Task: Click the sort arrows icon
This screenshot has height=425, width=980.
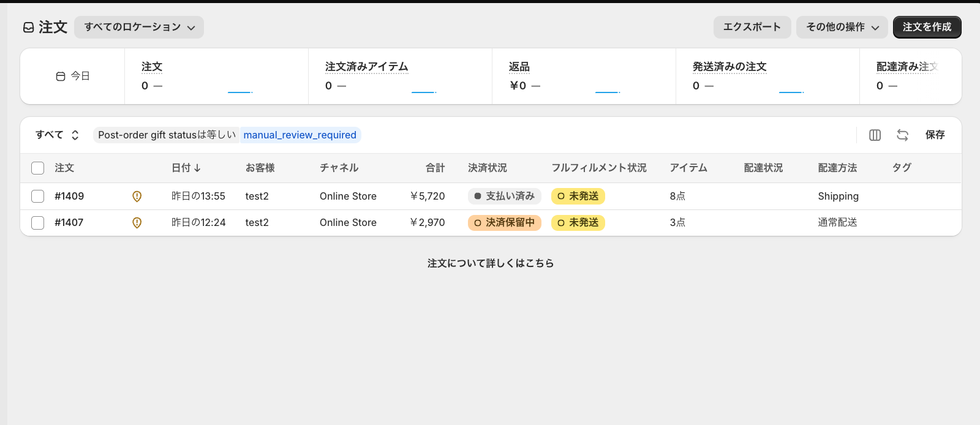Action: (903, 135)
